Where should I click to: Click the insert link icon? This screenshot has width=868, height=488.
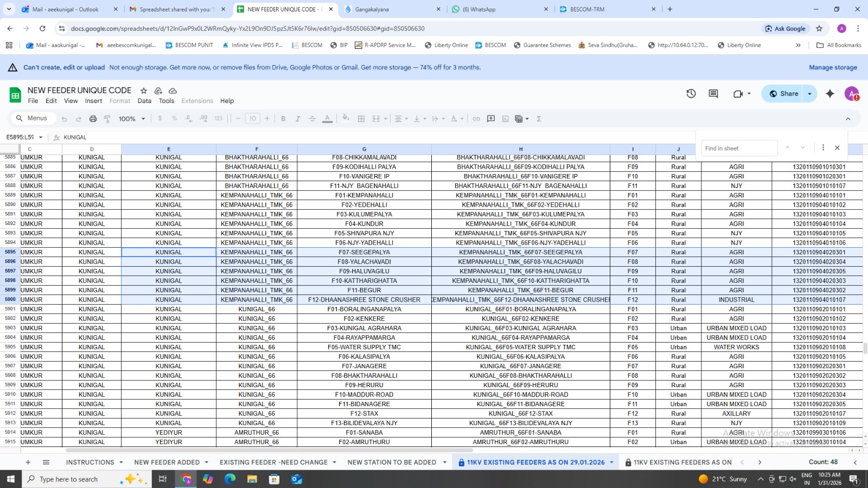pyautogui.click(x=476, y=119)
